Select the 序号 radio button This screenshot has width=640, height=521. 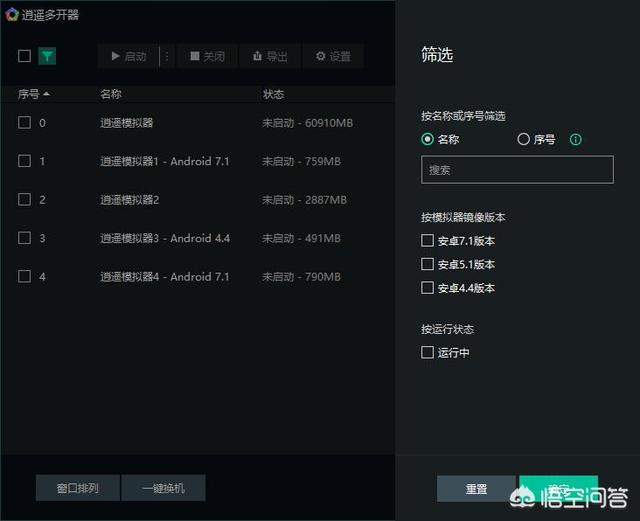coord(523,140)
